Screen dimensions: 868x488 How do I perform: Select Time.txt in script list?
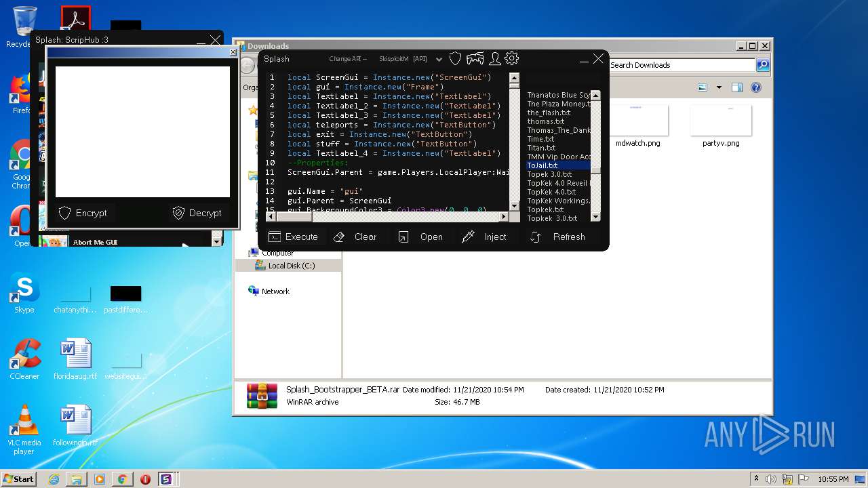coord(540,139)
